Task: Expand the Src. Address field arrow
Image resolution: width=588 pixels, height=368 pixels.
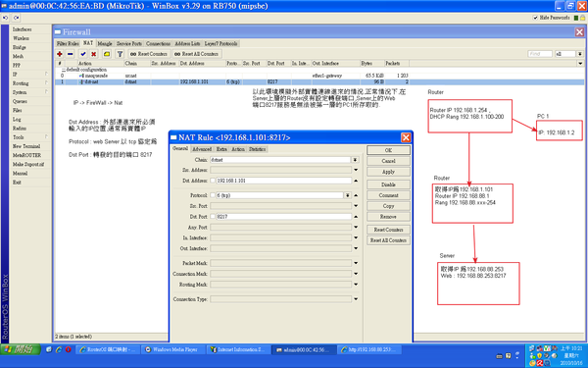Action: click(356, 170)
